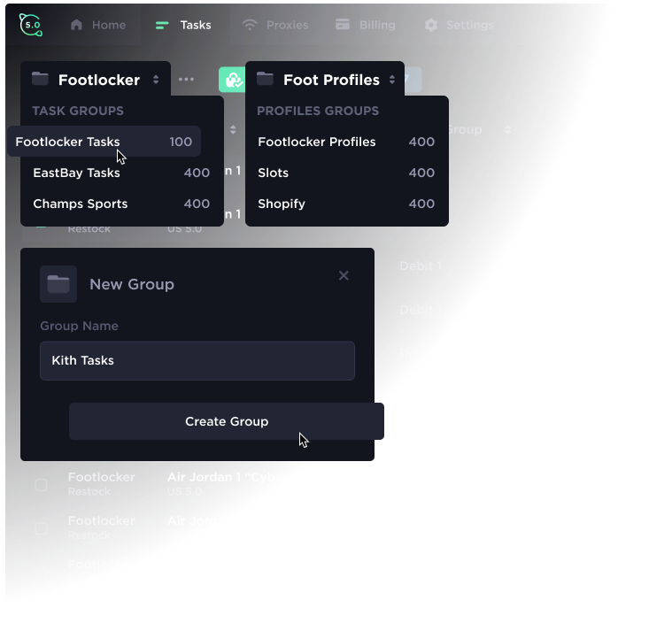Image resolution: width=672 pixels, height=631 pixels.
Task: Tick the checkbox for Air Jordan 1 Cyber row
Action: click(41, 485)
